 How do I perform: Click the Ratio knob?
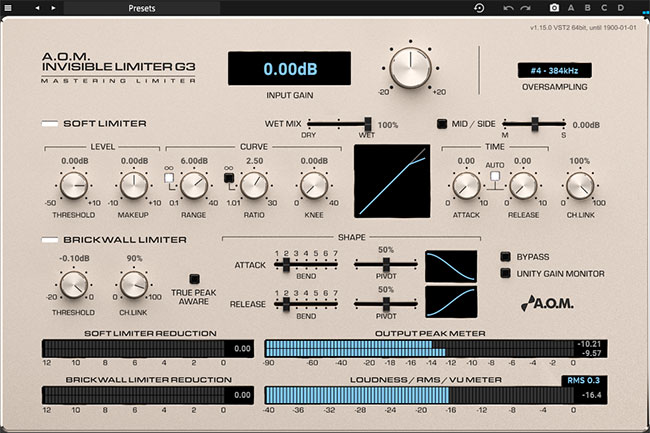[254, 186]
